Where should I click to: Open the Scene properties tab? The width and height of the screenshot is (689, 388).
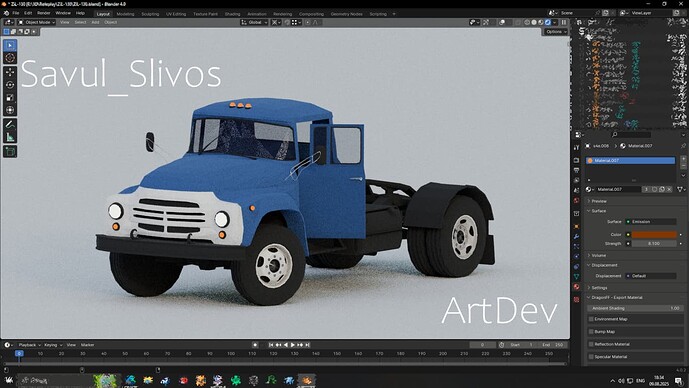tap(577, 190)
